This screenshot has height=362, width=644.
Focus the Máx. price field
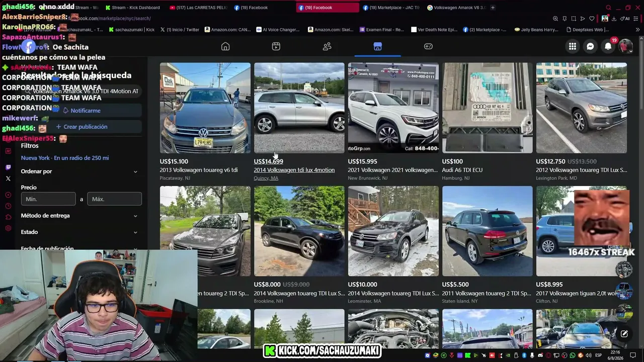114,199
